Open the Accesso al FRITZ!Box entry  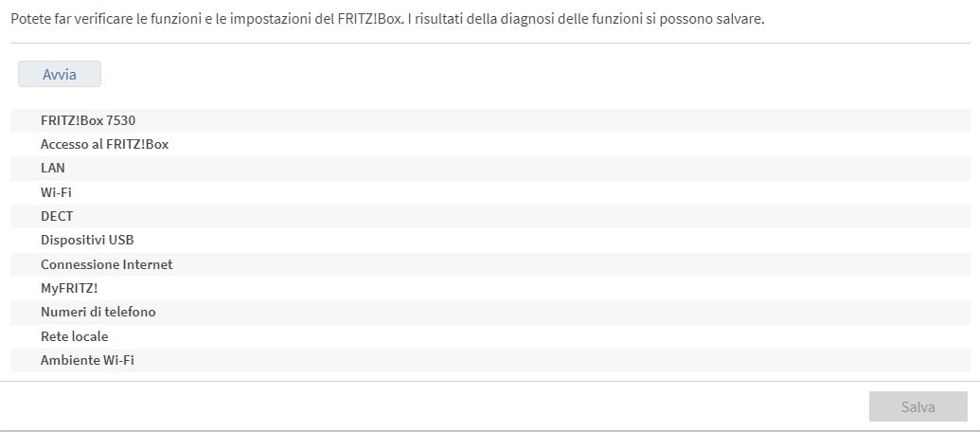[x=104, y=144]
